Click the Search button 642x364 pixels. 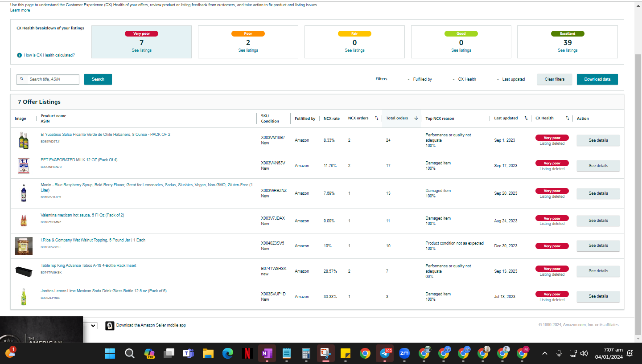pyautogui.click(x=98, y=79)
